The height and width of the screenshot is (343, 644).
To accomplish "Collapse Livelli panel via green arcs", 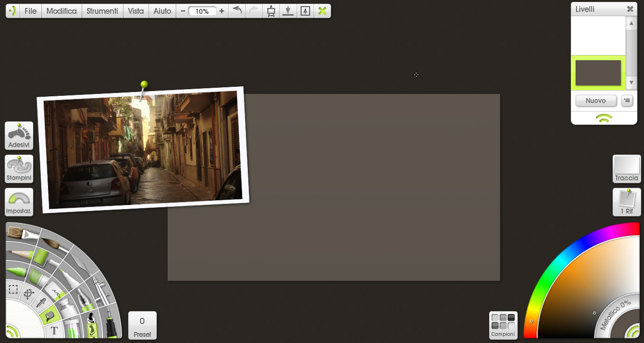I will (604, 118).
